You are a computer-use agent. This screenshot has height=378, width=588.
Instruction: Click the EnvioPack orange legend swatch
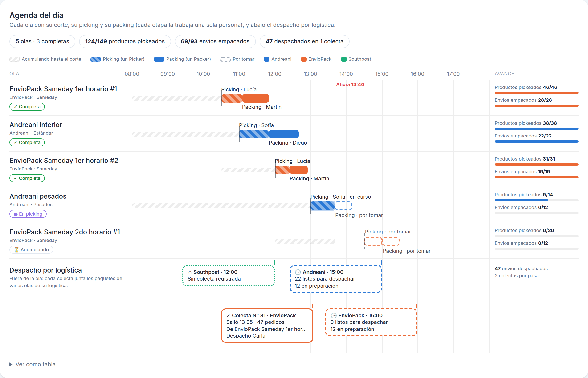point(304,59)
